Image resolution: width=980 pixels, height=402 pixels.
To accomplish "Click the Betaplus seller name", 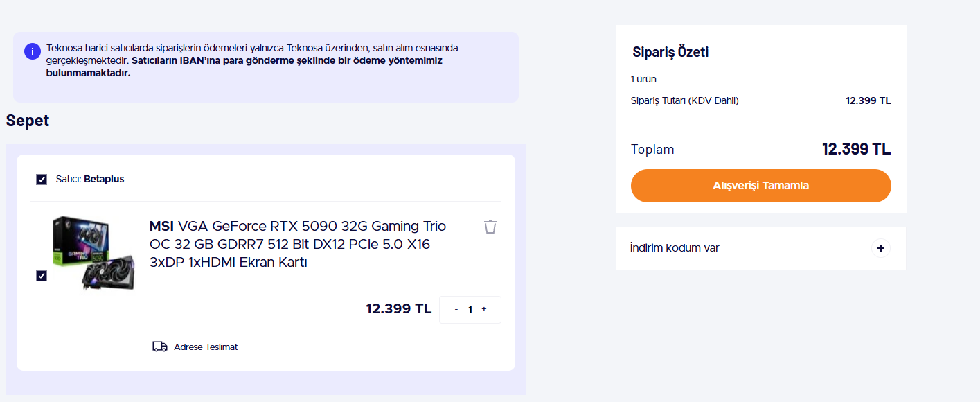I will tap(104, 179).
